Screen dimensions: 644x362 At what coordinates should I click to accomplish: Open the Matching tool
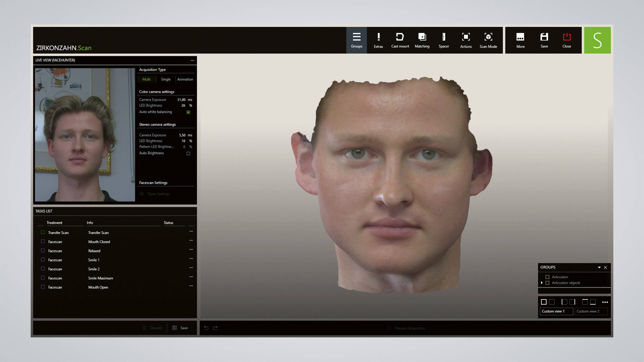[422, 40]
